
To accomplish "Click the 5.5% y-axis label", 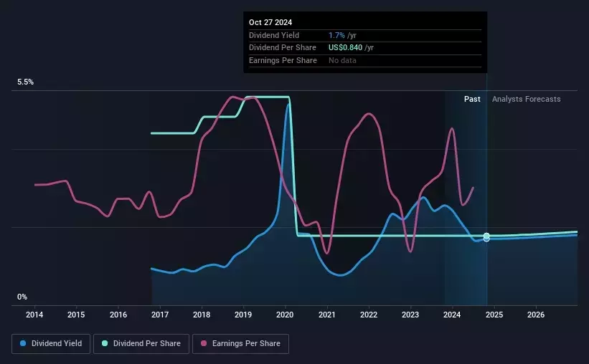I will tap(26, 82).
